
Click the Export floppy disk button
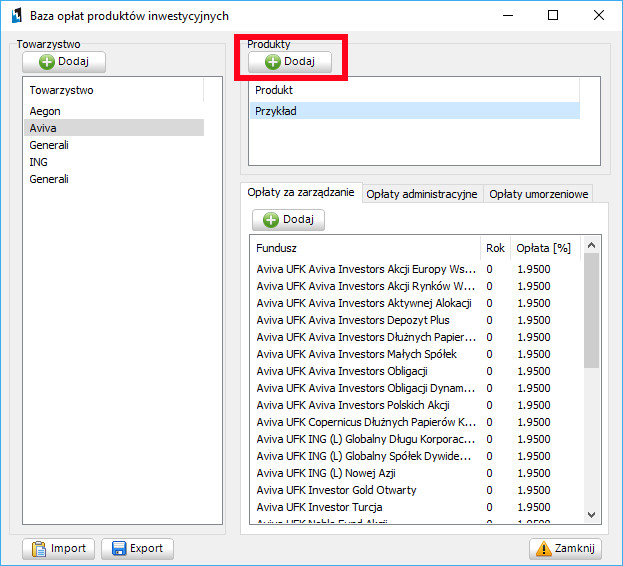[137, 548]
